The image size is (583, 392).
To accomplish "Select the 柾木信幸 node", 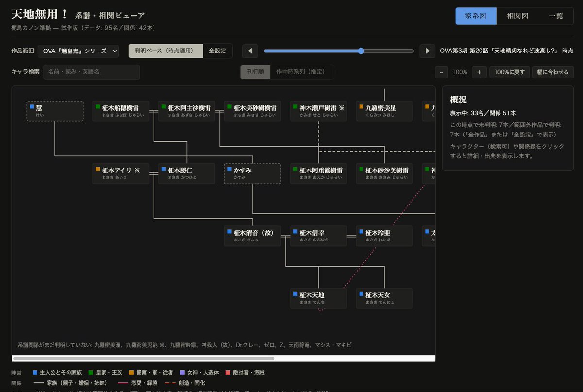I will click(x=319, y=236).
